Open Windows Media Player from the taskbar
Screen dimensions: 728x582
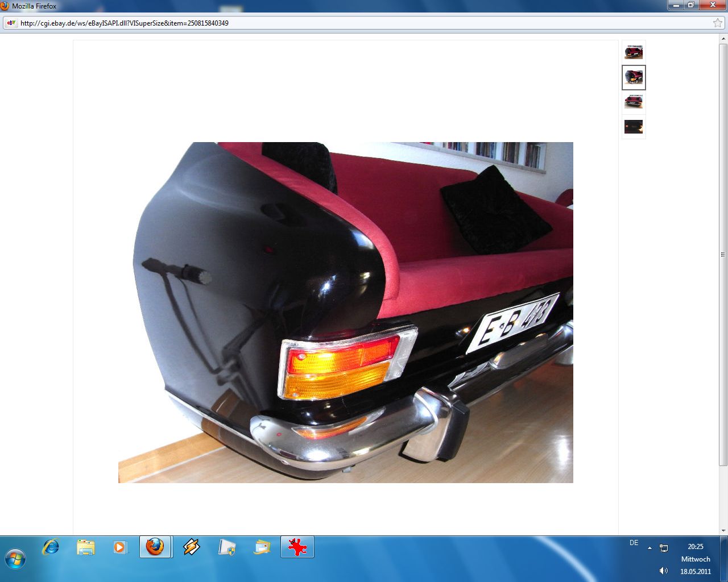coord(121,547)
